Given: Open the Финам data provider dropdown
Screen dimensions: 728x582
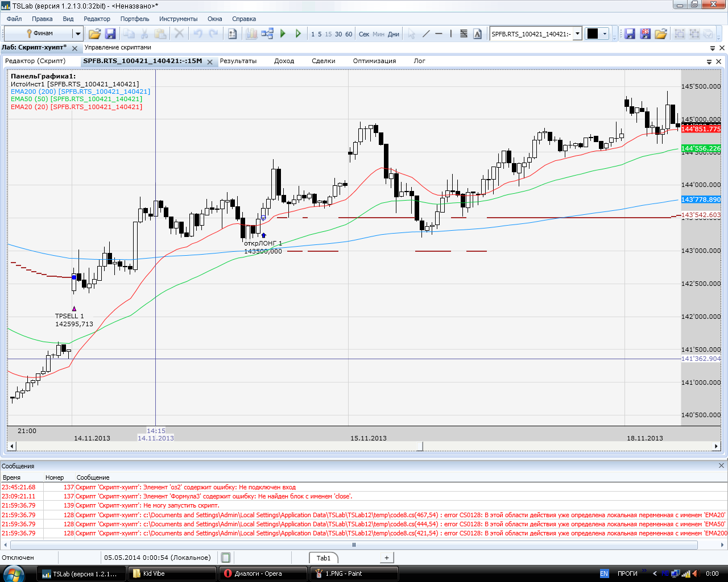Looking at the screenshot, I should [78, 34].
